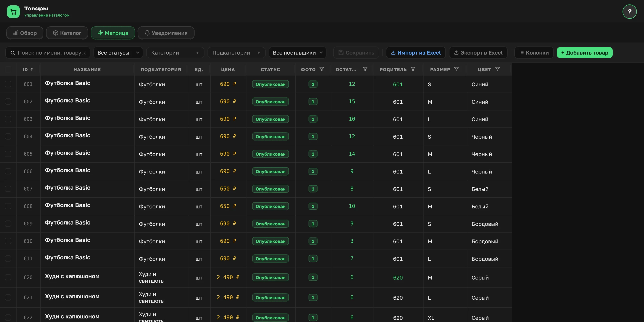
Task: Click parent link 620 in row 620
Action: [x=398, y=278]
